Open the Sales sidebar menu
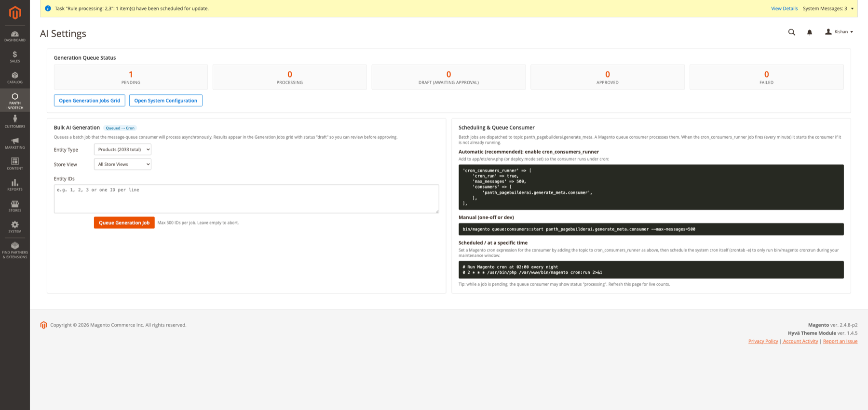Viewport: 868px width, 410px height. [x=15, y=57]
